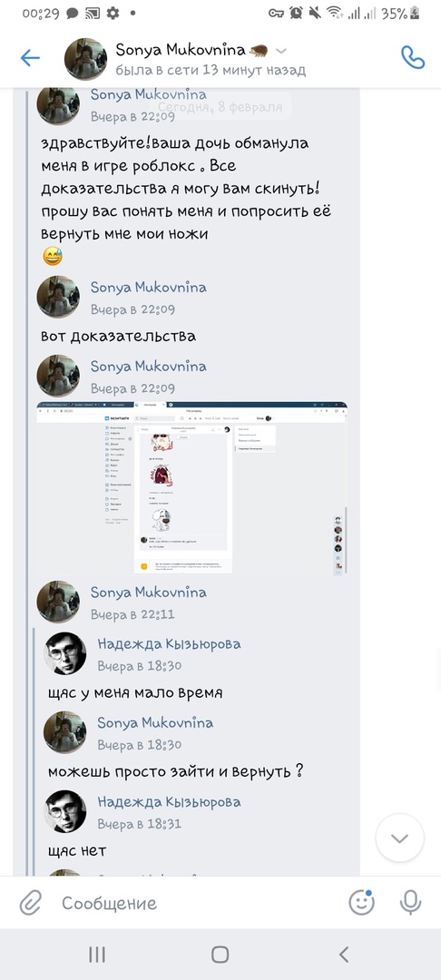The height and width of the screenshot is (980, 441).
Task: Tap Sonya's avatar next to "можешь просто зайти" message
Action: click(65, 732)
